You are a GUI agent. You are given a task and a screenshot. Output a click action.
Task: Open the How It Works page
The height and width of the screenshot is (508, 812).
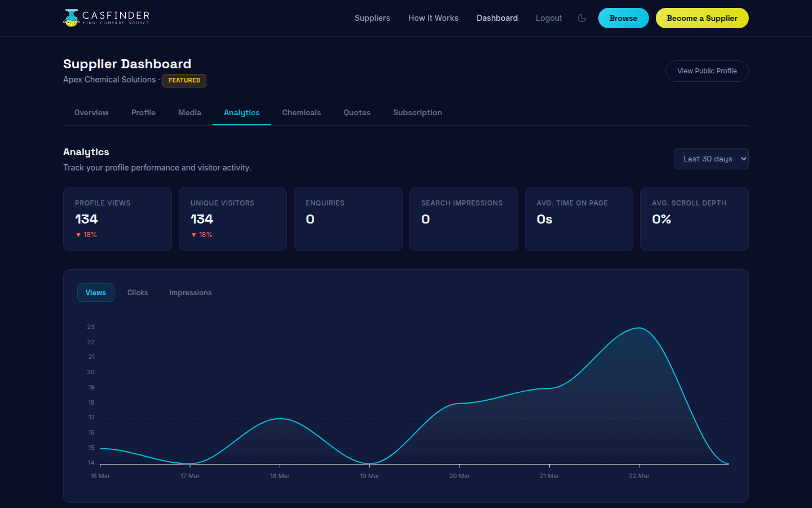coord(433,17)
